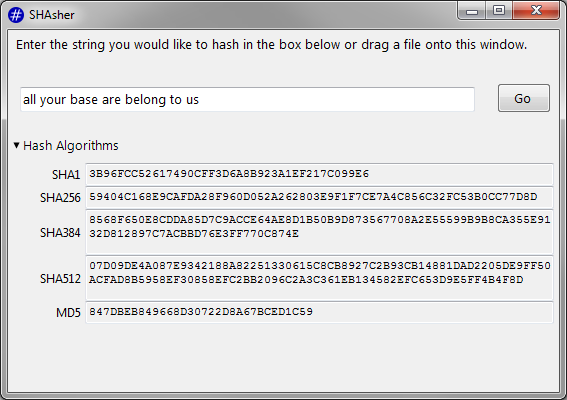This screenshot has width=567, height=400.
Task: Minimize the SHAsher window
Action: (x=472, y=11)
